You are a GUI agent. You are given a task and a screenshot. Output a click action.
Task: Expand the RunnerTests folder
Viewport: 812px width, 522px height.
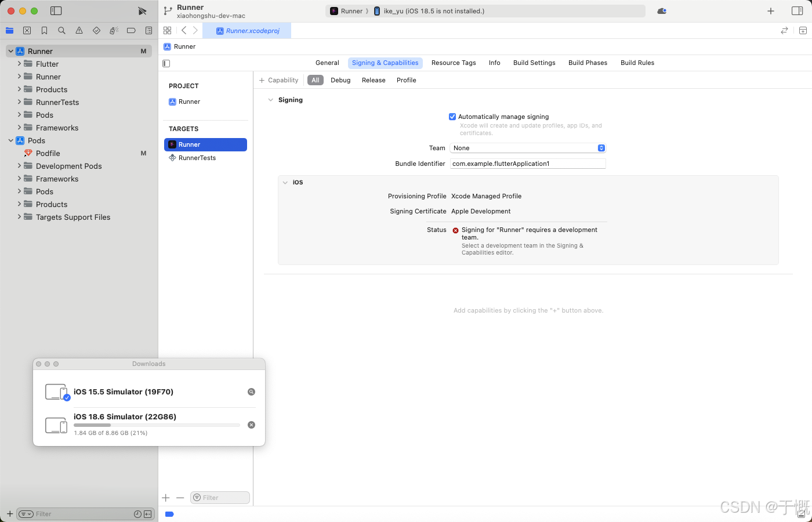pos(19,102)
